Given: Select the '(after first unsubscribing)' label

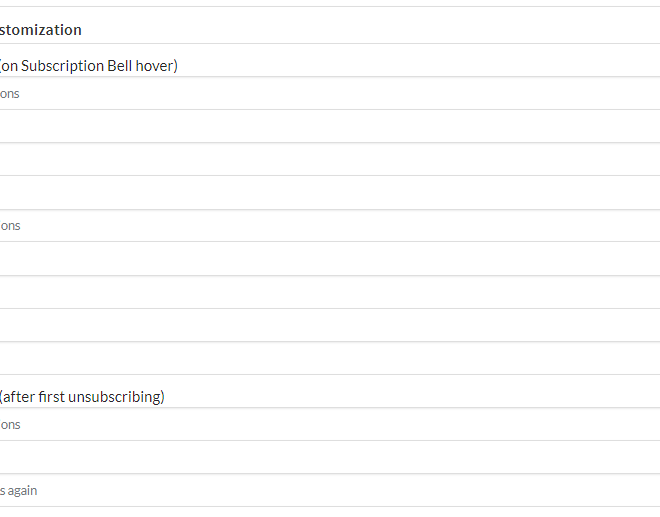Looking at the screenshot, I should (82, 397).
